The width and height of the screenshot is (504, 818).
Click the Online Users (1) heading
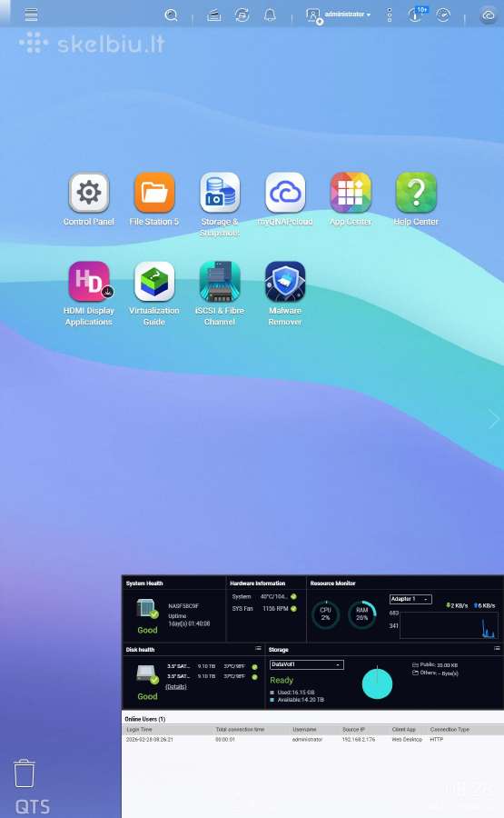(x=145, y=719)
